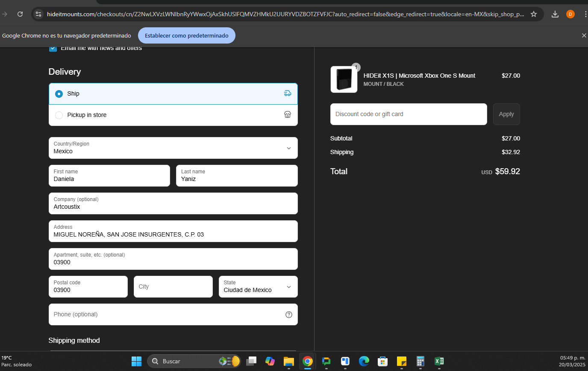Click the First name field
This screenshot has height=371, width=588.
coord(109,175)
